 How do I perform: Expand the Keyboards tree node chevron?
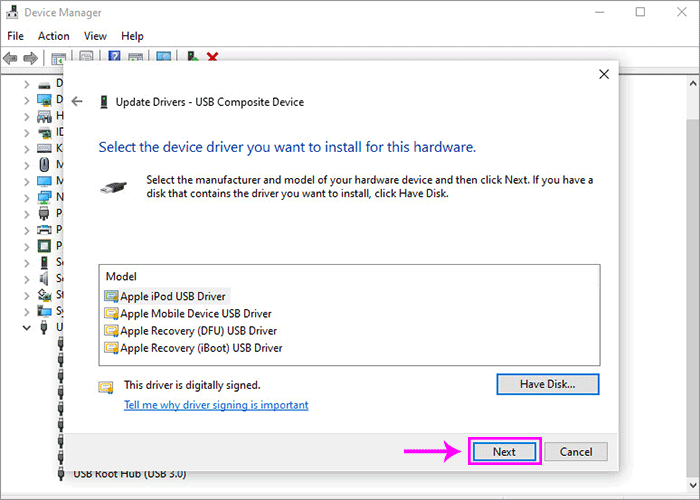(26, 149)
